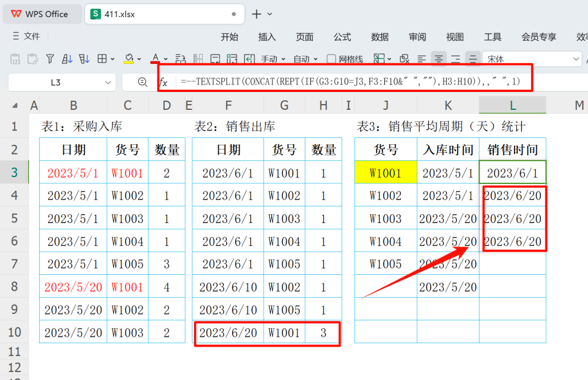This screenshot has width=588, height=380.
Task: Click the fx insert function icon
Action: [163, 82]
